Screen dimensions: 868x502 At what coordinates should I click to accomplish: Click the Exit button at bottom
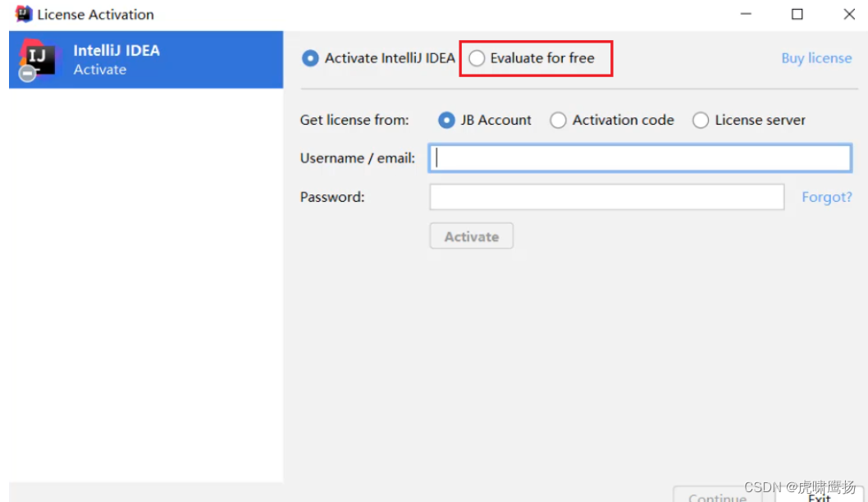(820, 496)
